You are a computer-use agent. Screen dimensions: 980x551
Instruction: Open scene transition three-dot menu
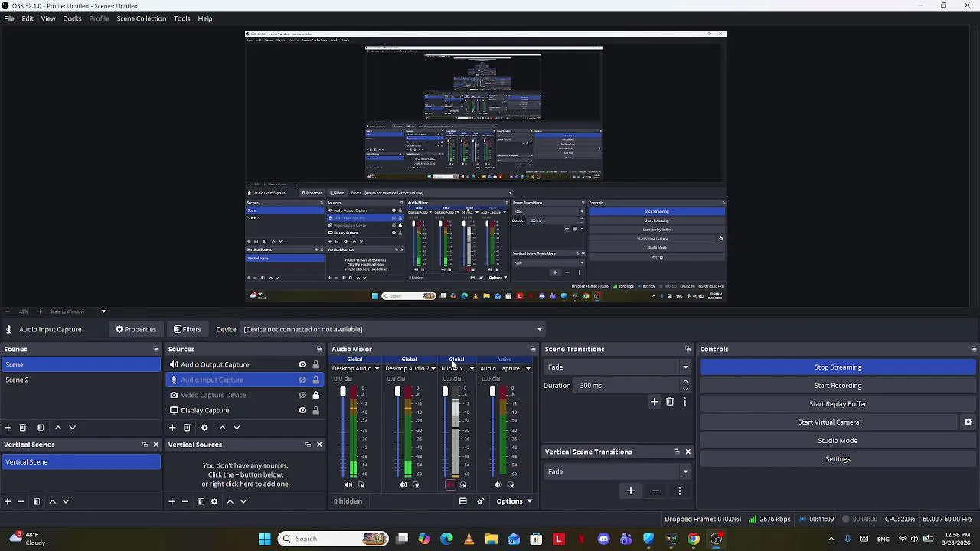pyautogui.click(x=684, y=402)
